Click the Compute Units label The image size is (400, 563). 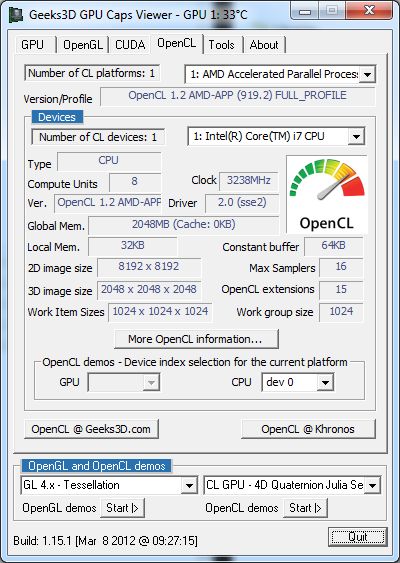[62, 184]
